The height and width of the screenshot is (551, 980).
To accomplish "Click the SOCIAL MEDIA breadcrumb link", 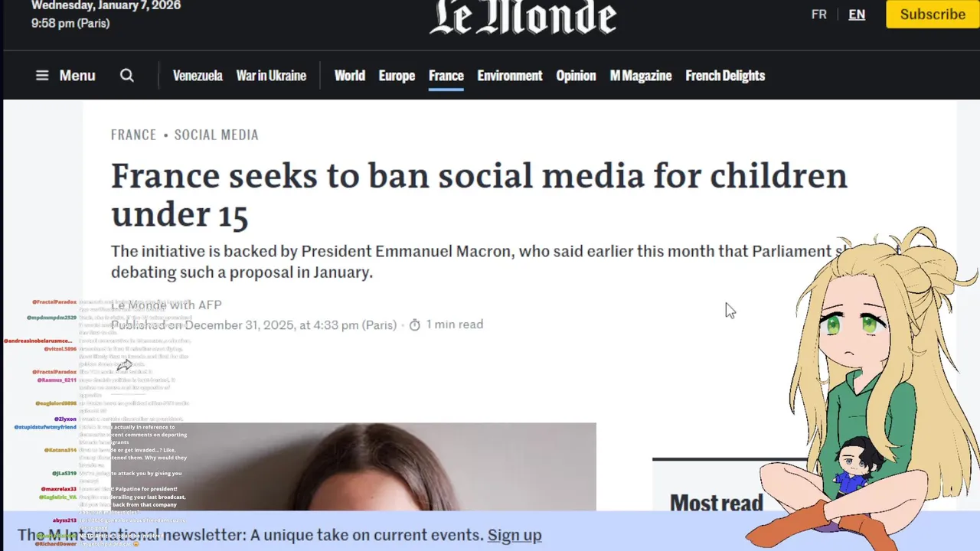I will point(216,135).
